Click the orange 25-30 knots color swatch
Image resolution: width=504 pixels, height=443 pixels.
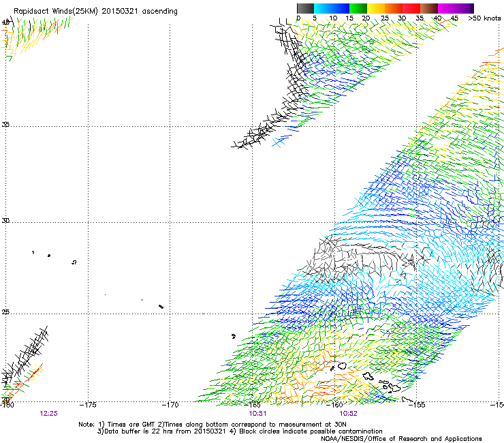[x=394, y=8]
